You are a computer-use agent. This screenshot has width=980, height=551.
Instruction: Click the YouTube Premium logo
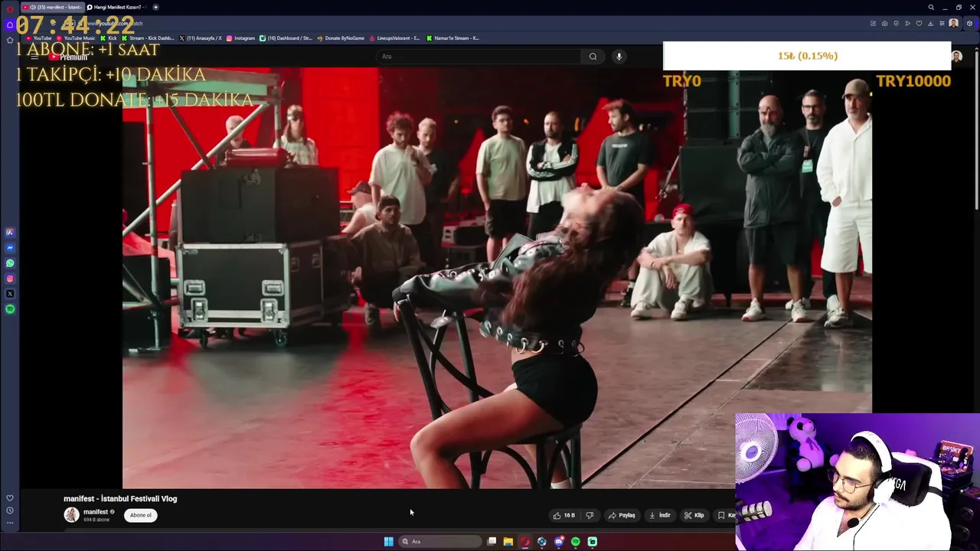(x=69, y=57)
